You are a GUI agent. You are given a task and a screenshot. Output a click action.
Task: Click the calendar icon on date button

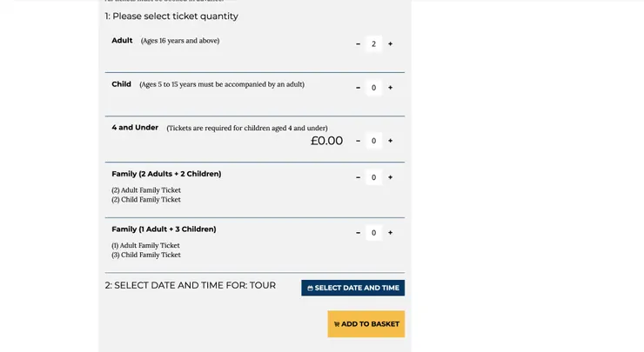pos(310,289)
